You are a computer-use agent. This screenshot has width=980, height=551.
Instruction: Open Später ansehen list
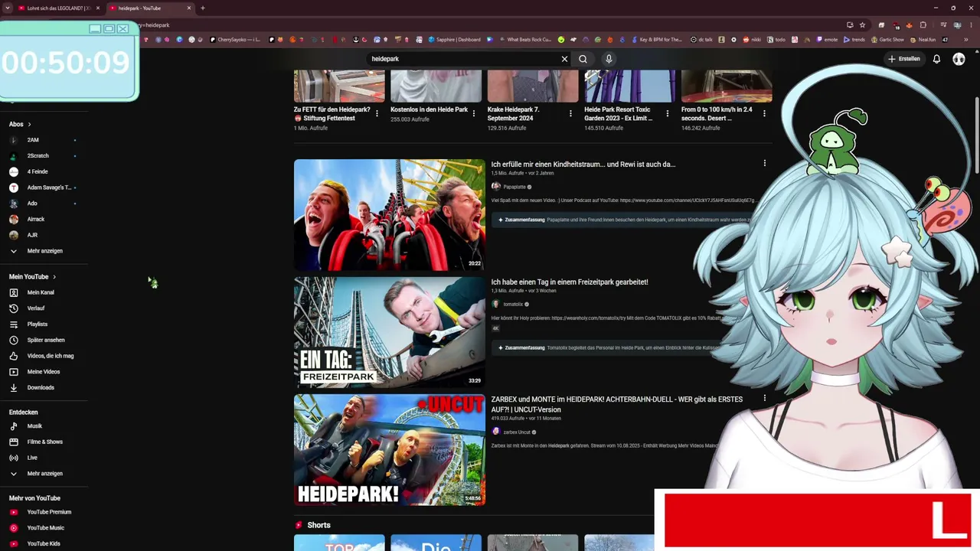pyautogui.click(x=38, y=340)
